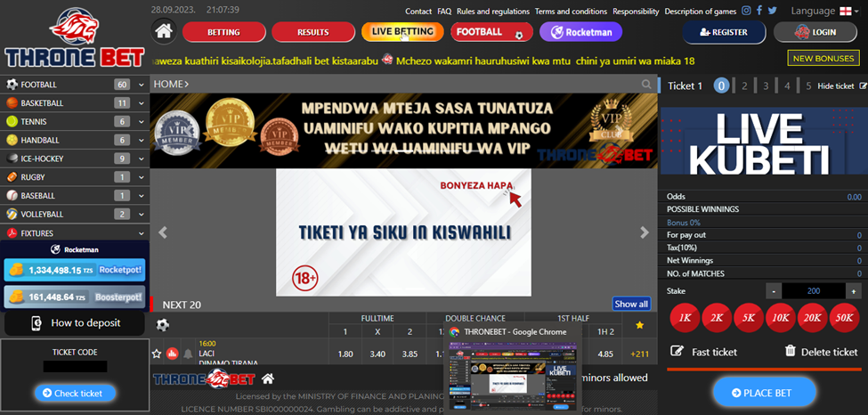Screen dimensions: 868x415
Task: Select ticket number 4
Action: [x=787, y=85]
